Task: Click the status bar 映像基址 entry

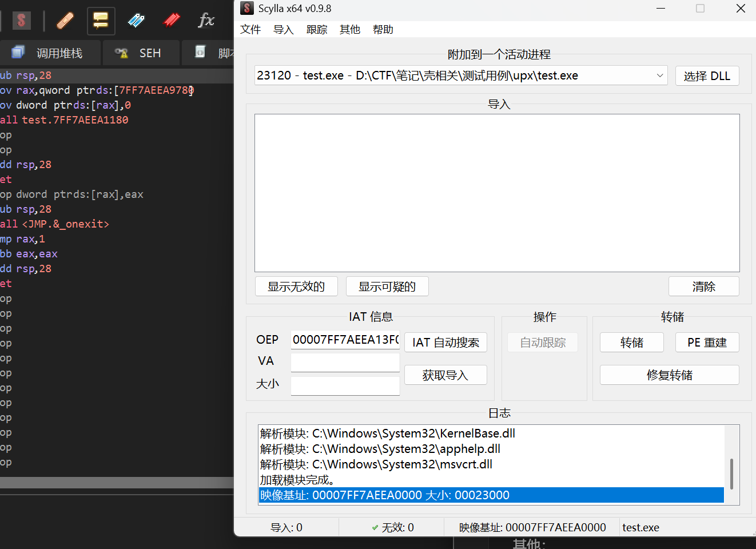Action: (532, 527)
